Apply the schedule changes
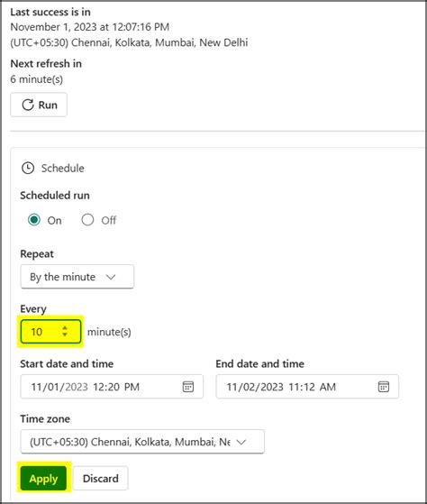Viewport: 427px width, 504px height. click(x=43, y=478)
